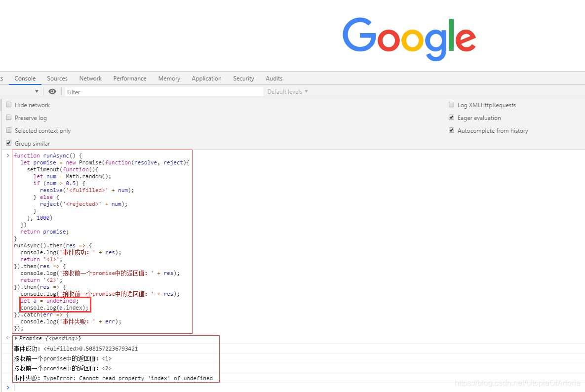This screenshot has width=585, height=392.
Task: Uncheck the Group similar checkbox
Action: [8, 143]
